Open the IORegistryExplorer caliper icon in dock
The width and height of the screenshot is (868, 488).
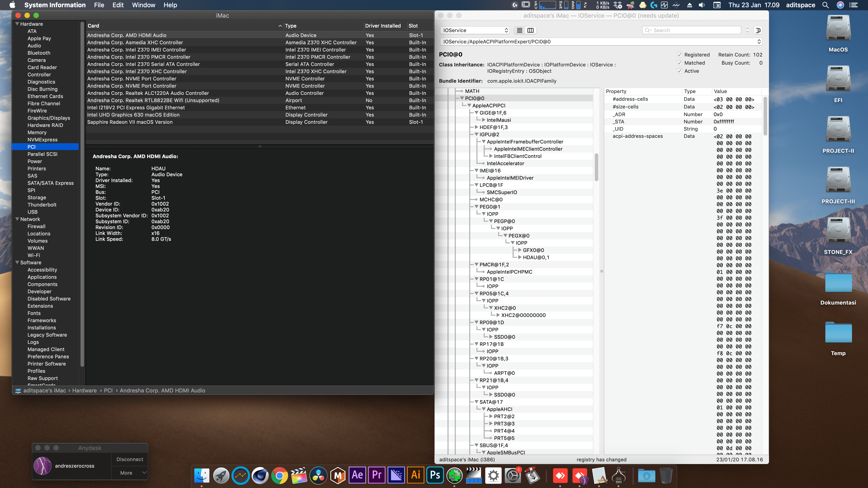click(x=619, y=475)
